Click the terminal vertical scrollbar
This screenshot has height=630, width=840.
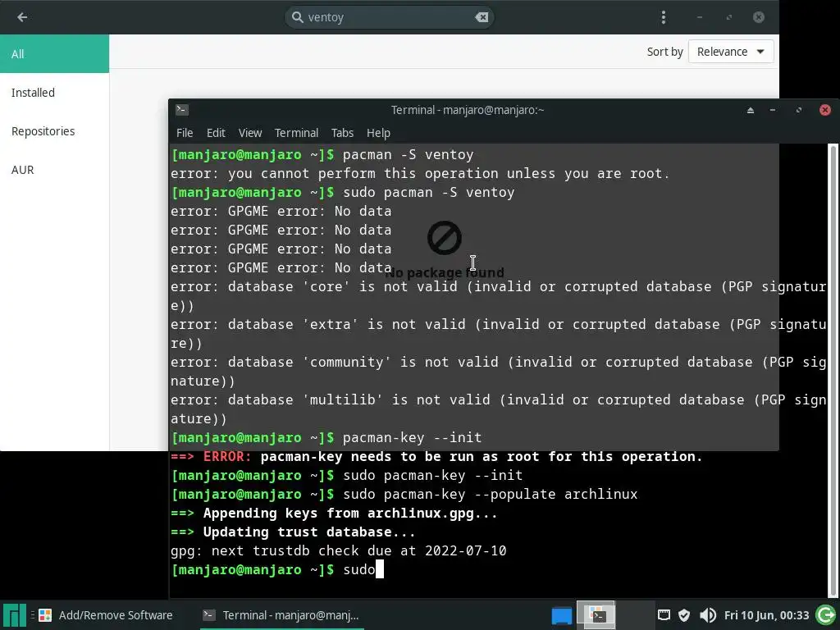point(833,370)
